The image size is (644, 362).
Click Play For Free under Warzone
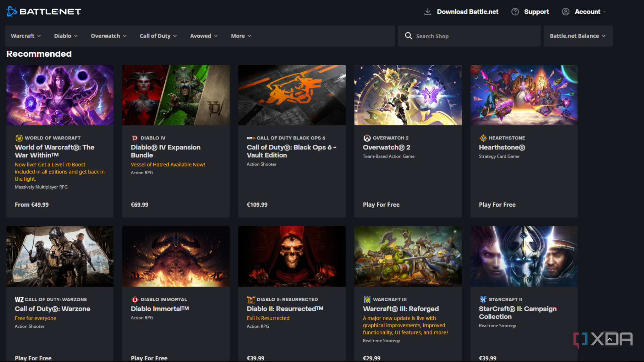pos(33,358)
